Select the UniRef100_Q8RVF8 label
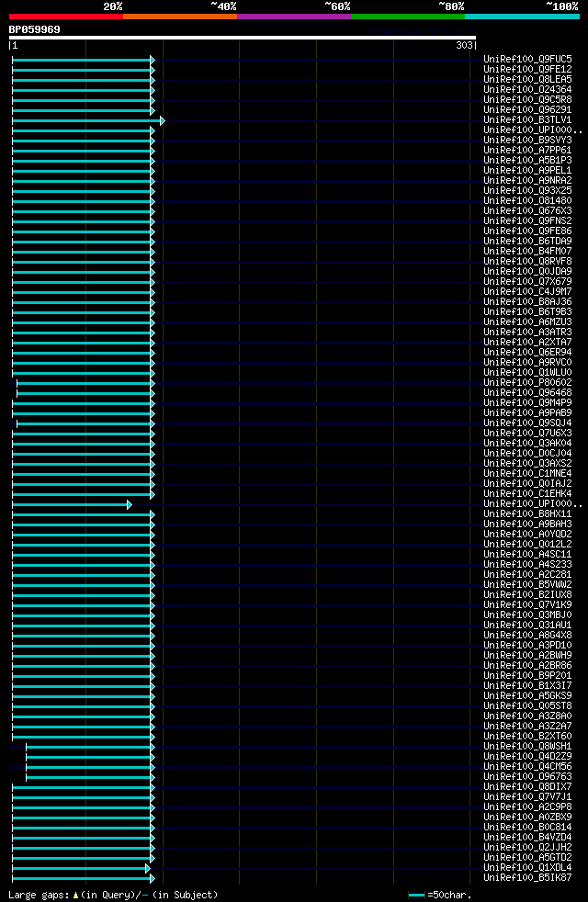The width and height of the screenshot is (588, 902). [x=527, y=262]
